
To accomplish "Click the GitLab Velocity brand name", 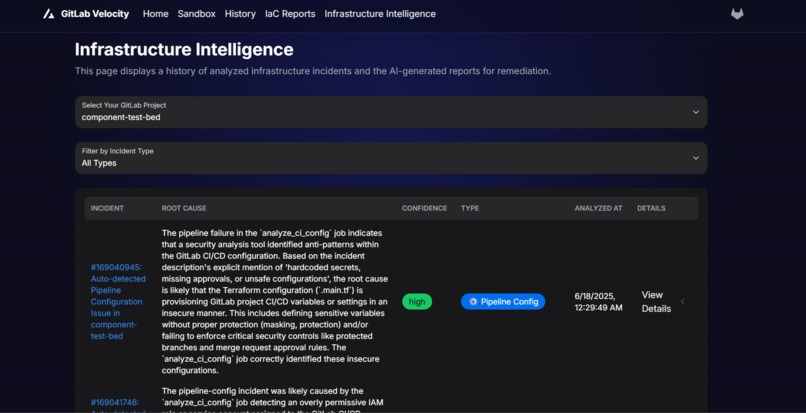I will click(95, 14).
